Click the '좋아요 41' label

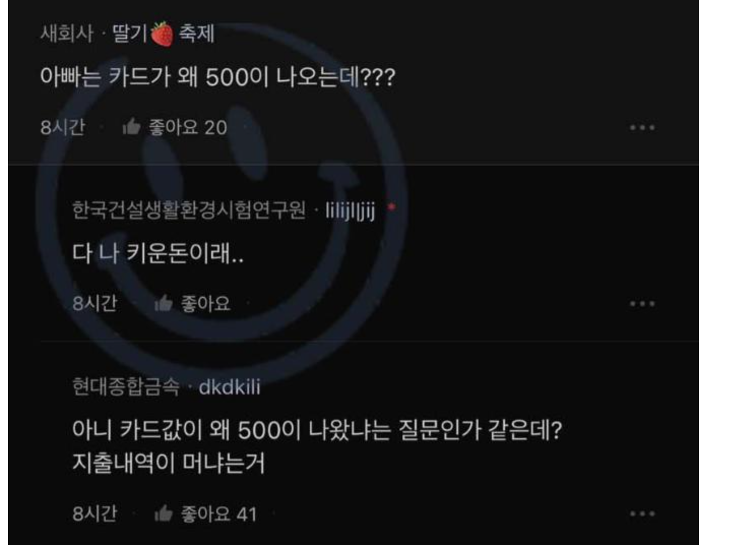click(x=218, y=514)
